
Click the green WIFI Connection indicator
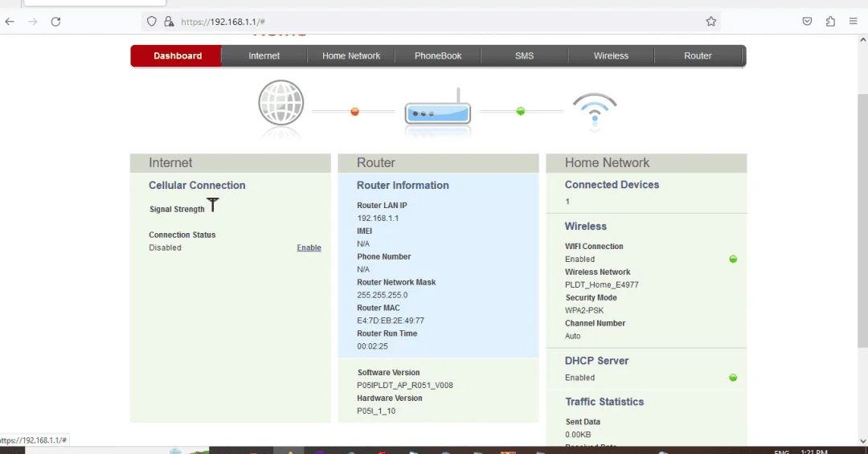(733, 259)
